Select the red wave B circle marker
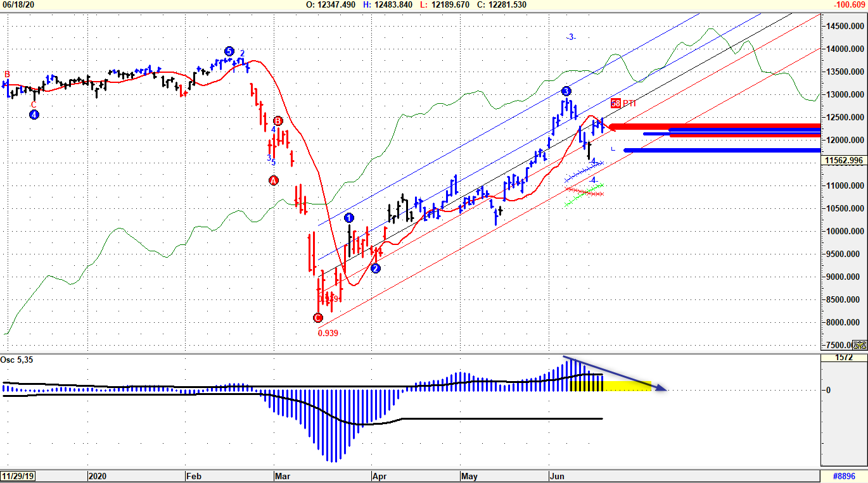868x483 pixels. pyautogui.click(x=278, y=121)
